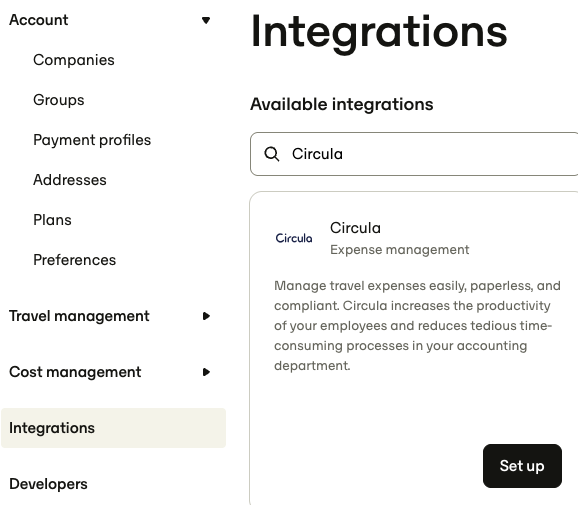Screen dimensions: 578x505
Task: Go to Payment profiles
Action: [x=92, y=140]
